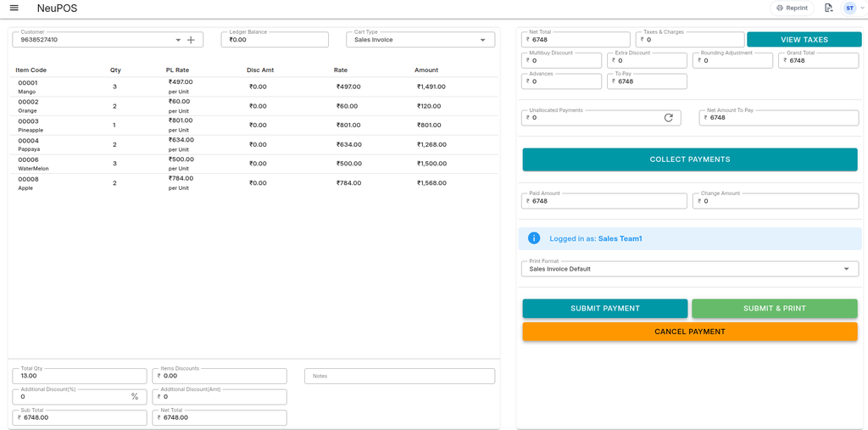Click the Sub Total field
Screen dimensions: 868x430
(x=80, y=418)
